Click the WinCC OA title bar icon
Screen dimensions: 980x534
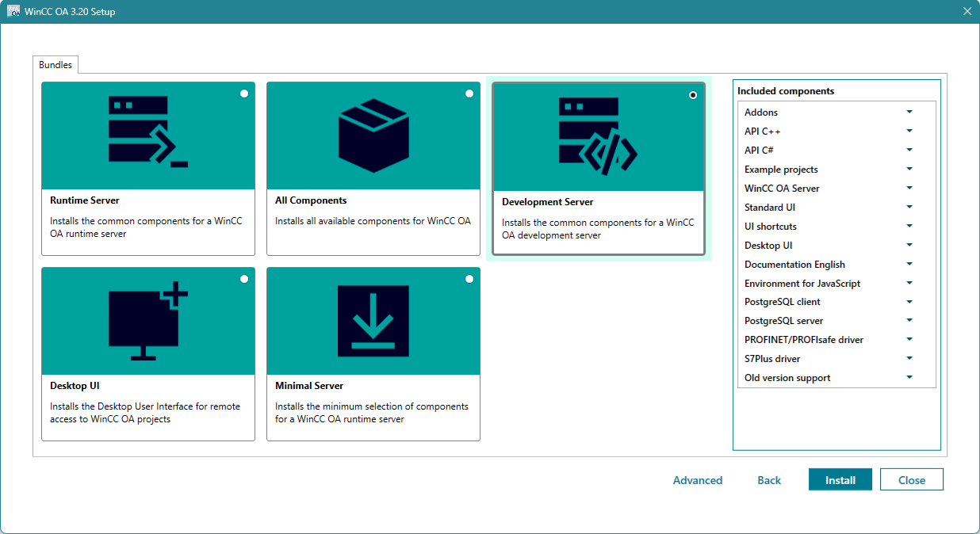coord(13,12)
